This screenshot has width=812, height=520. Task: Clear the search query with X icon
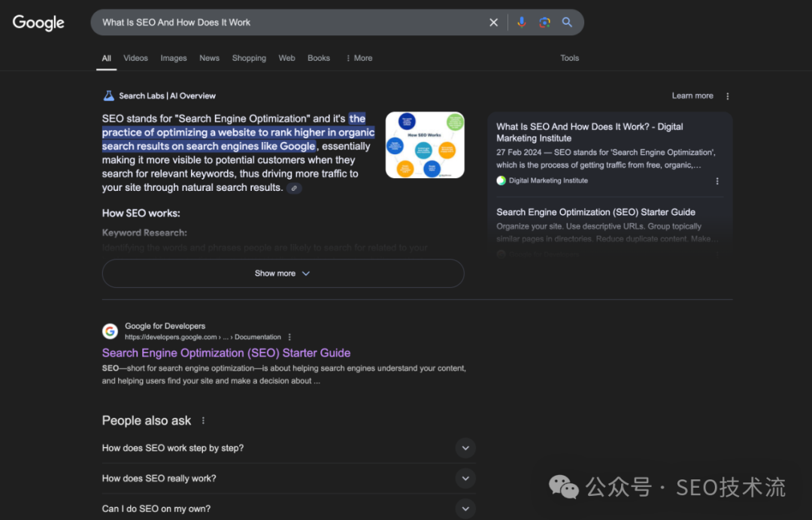[494, 23]
